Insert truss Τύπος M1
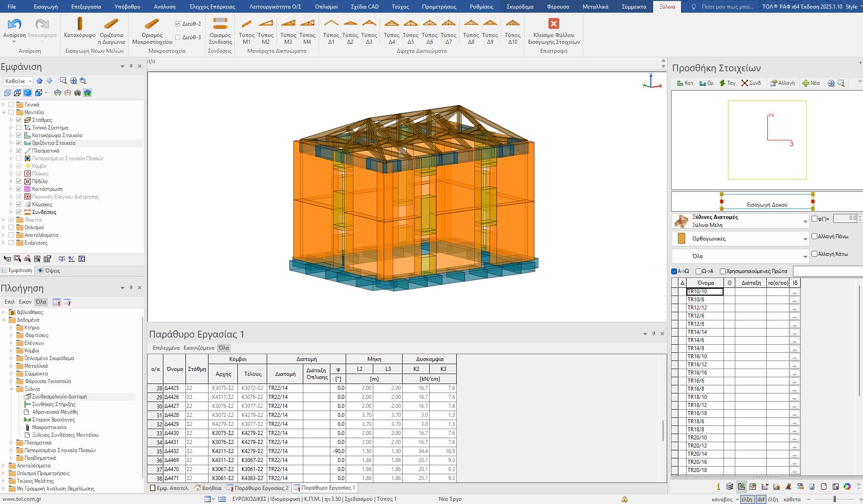863x504 pixels. (246, 25)
